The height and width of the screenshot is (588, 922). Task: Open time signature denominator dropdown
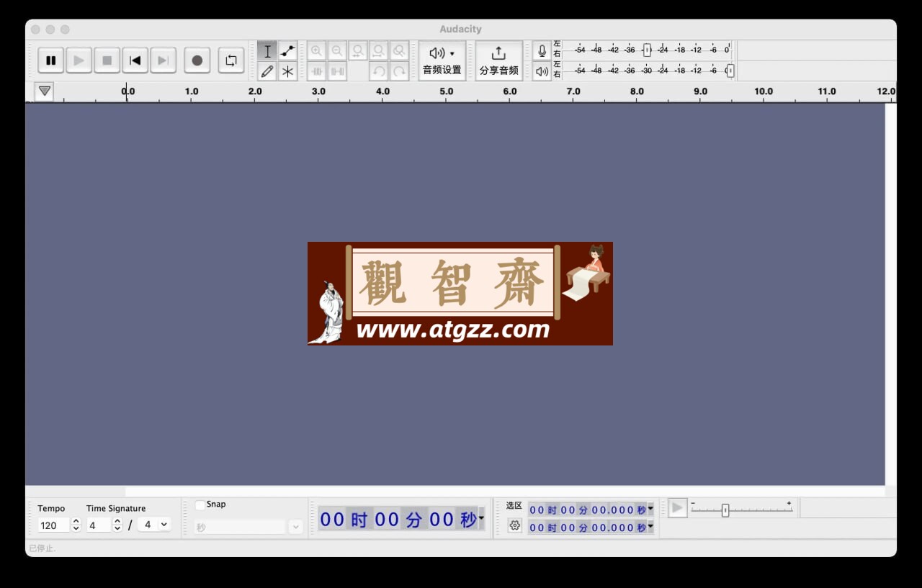pos(154,525)
